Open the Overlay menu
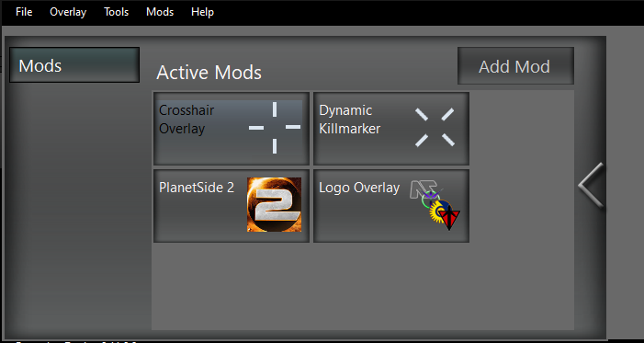The height and width of the screenshot is (343, 644). click(x=68, y=12)
